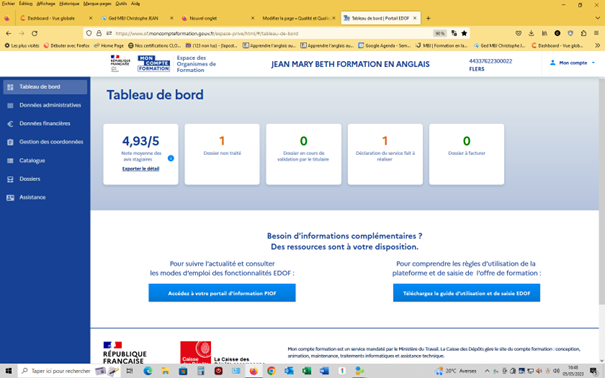Select the euro Données financières icon

pos(10,124)
